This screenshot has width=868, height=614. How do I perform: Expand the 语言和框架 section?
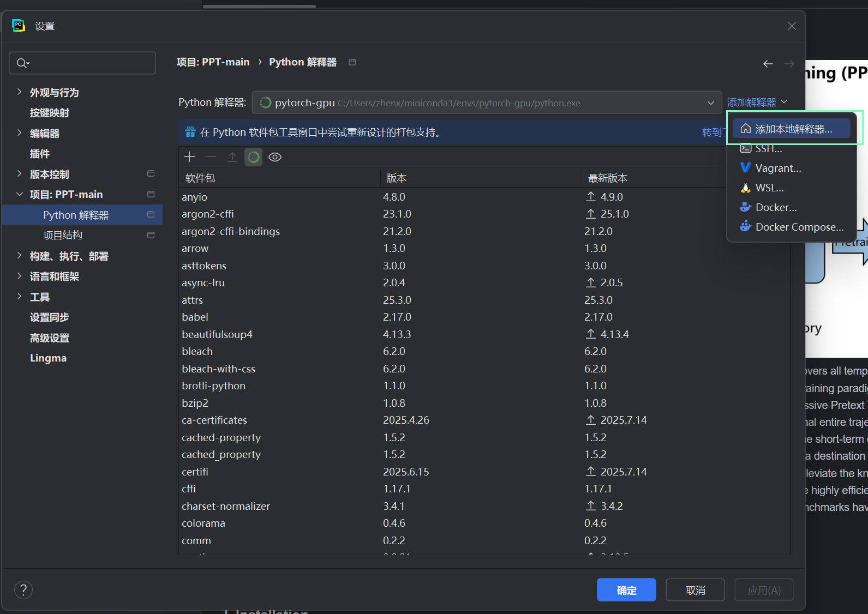[x=20, y=276]
